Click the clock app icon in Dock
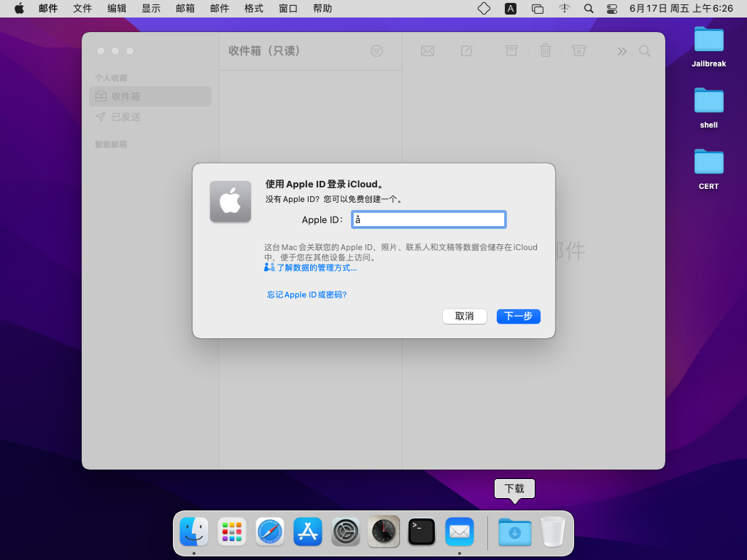 pos(384,532)
